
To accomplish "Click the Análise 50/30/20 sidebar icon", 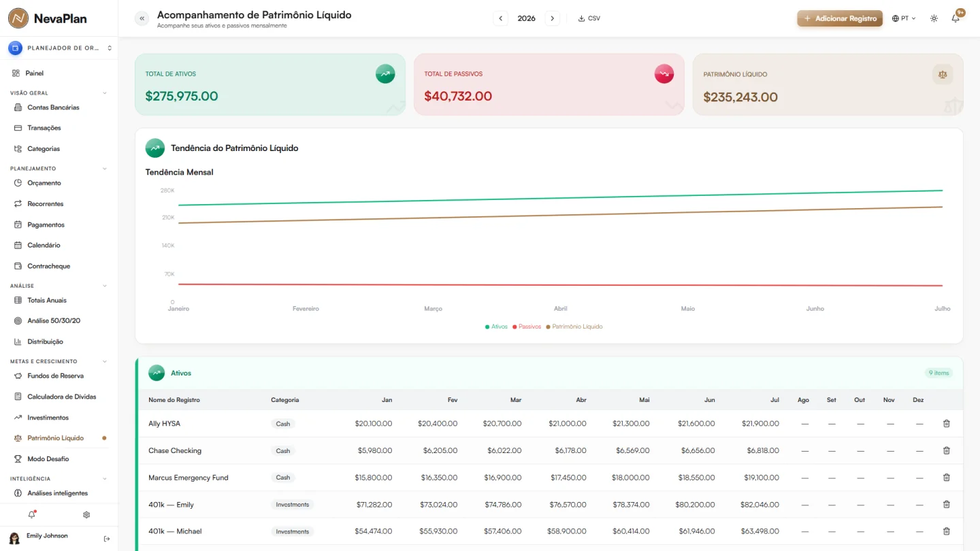I will pyautogui.click(x=18, y=320).
